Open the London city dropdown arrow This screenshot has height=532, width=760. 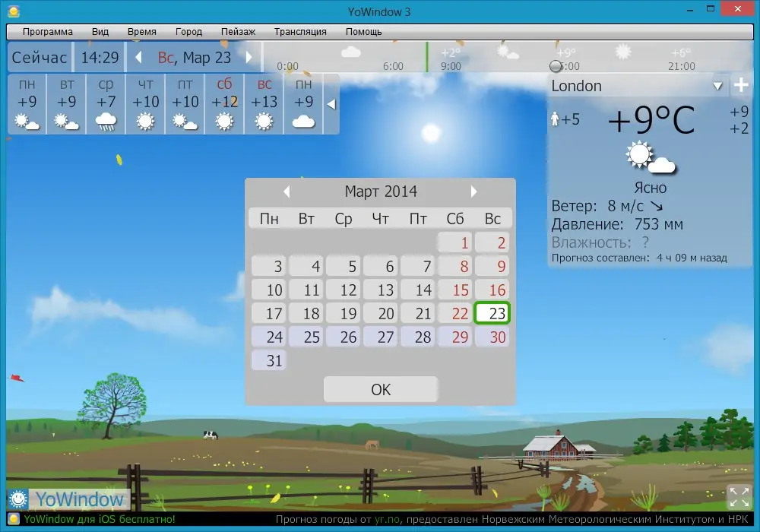718,86
